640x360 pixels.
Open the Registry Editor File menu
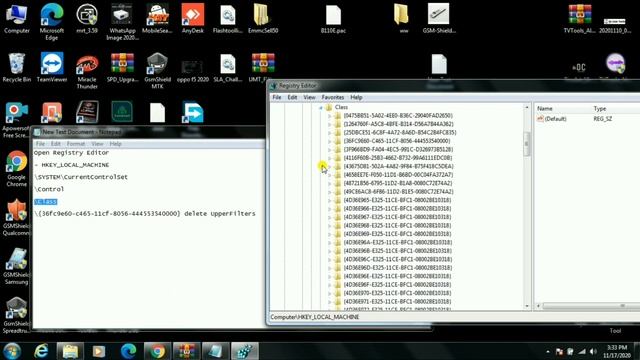point(277,97)
